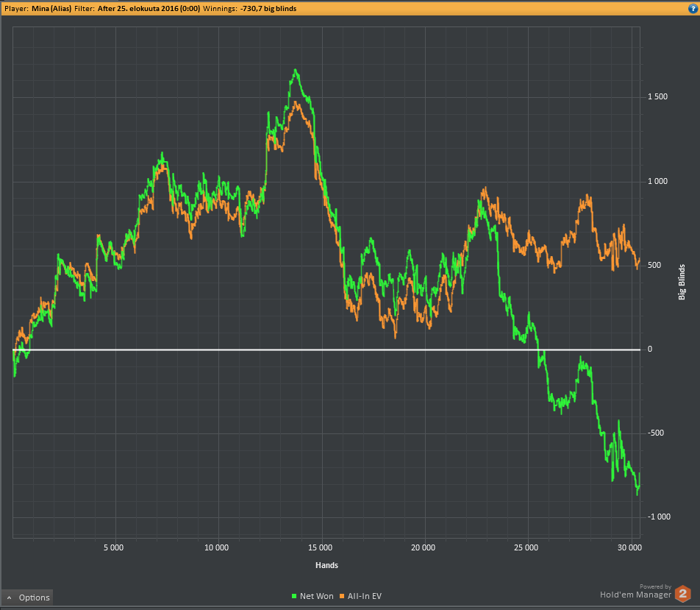Toggle the Net Won legend entry
This screenshot has width=700, height=610.
tap(312, 596)
